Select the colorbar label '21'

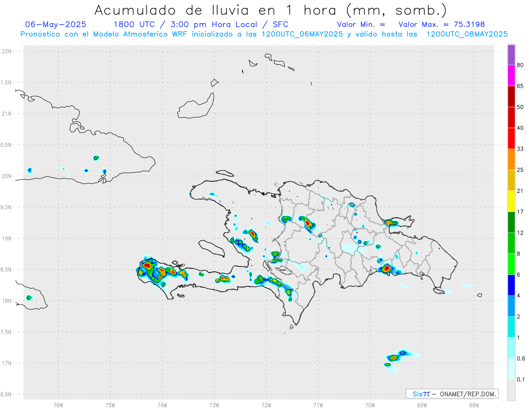520,191
